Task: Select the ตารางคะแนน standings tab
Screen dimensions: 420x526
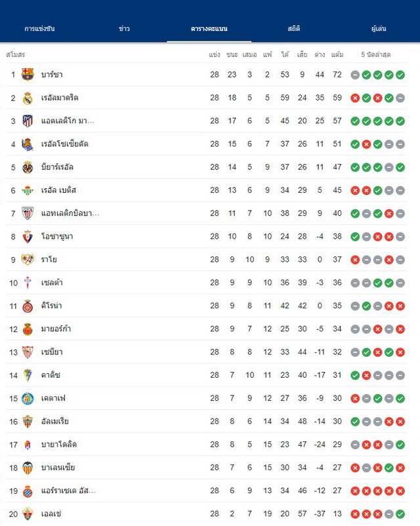Action: point(209,29)
